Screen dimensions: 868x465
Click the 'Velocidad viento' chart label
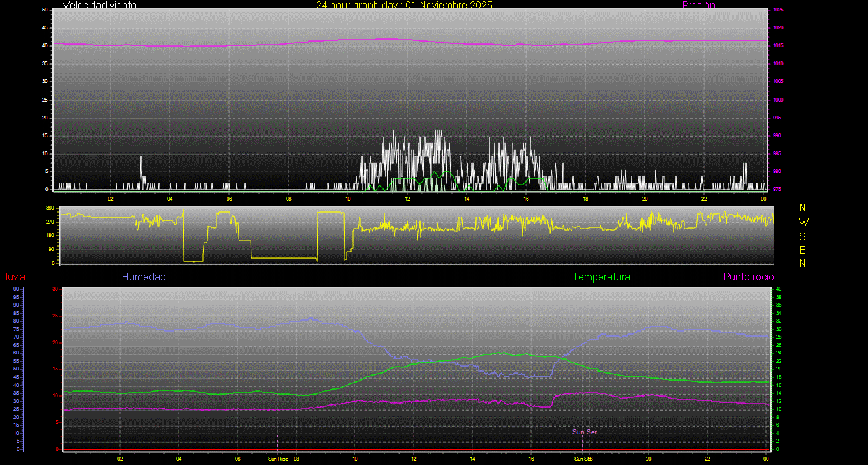(x=99, y=5)
